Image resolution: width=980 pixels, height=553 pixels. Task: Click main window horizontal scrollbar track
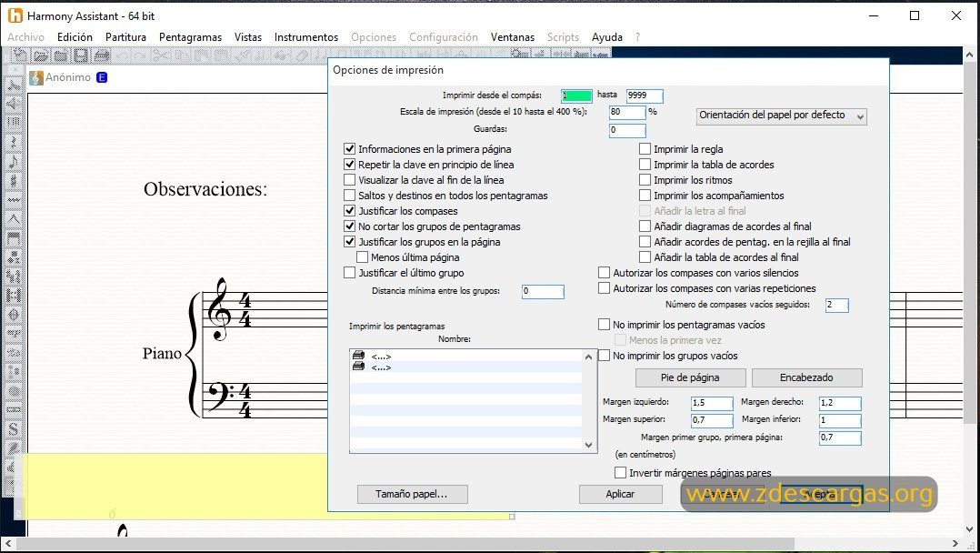pos(480,544)
